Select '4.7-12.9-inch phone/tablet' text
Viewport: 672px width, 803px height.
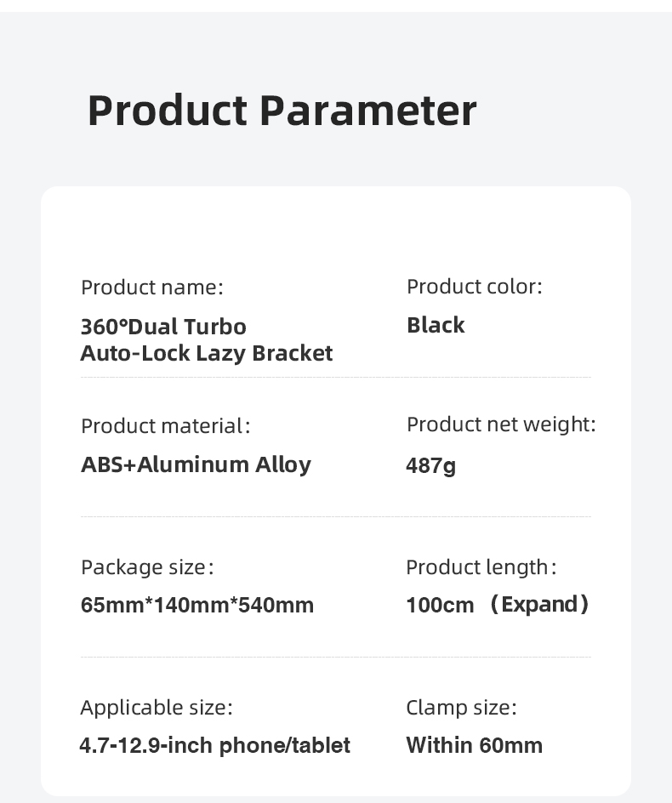tap(214, 746)
